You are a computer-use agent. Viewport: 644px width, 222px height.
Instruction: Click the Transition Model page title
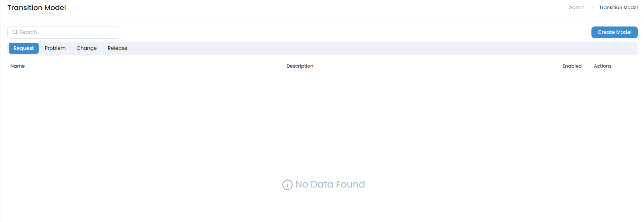pos(37,8)
